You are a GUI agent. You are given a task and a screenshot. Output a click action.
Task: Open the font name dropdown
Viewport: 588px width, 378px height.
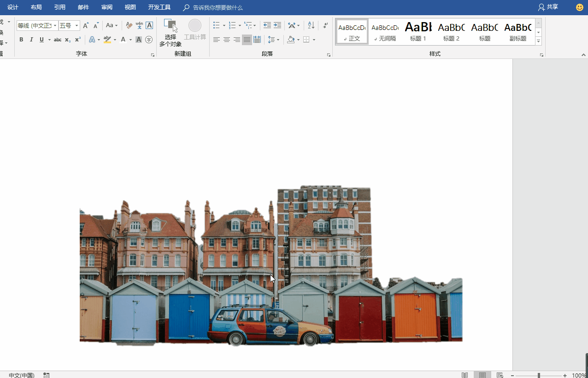coord(55,26)
